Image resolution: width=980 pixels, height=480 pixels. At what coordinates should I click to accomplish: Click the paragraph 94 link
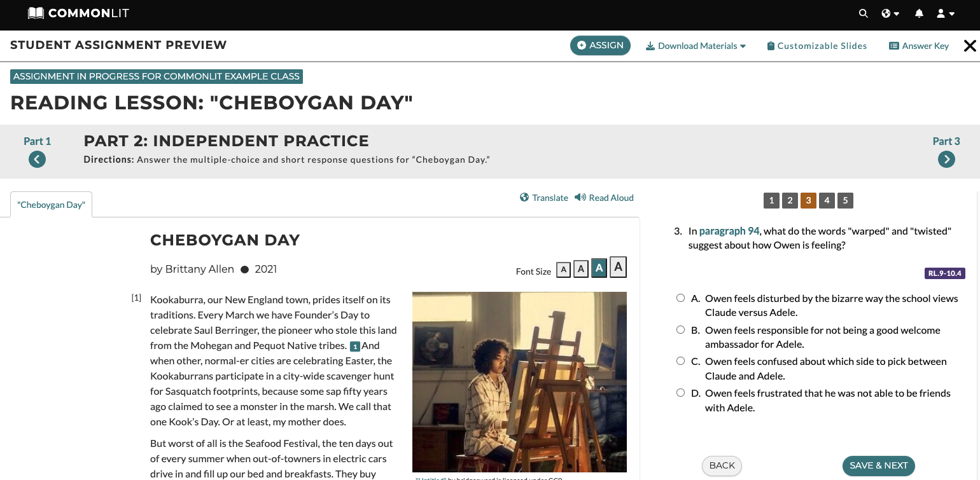729,231
